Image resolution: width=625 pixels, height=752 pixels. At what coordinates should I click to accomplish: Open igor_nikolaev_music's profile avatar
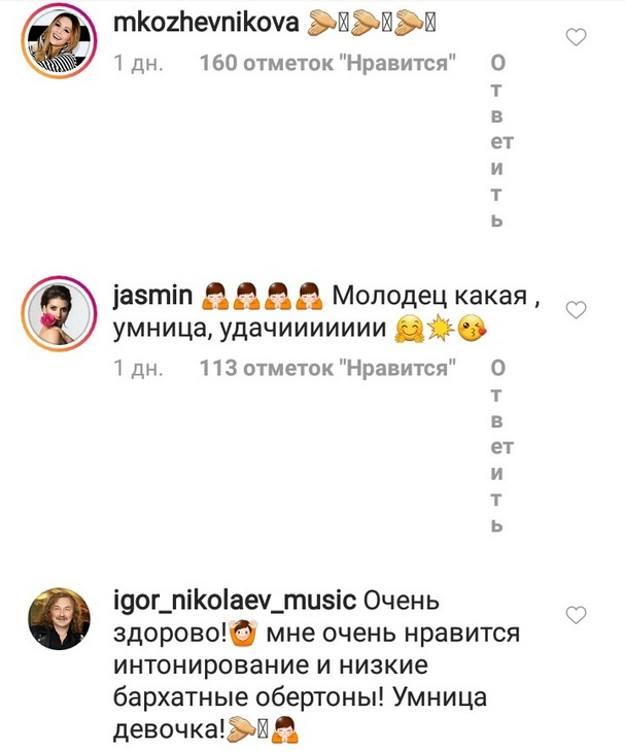coord(59,618)
